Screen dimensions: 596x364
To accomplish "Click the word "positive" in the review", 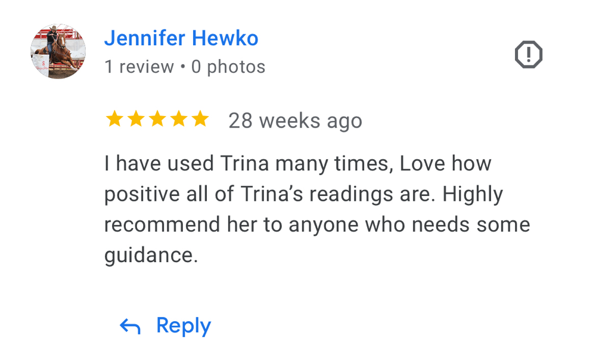I will pos(142,194).
